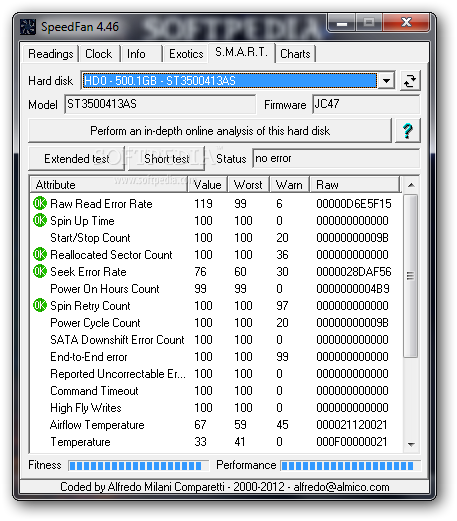This screenshot has width=457, height=521.
Task: Sort by the Worst column header
Action: [248, 185]
